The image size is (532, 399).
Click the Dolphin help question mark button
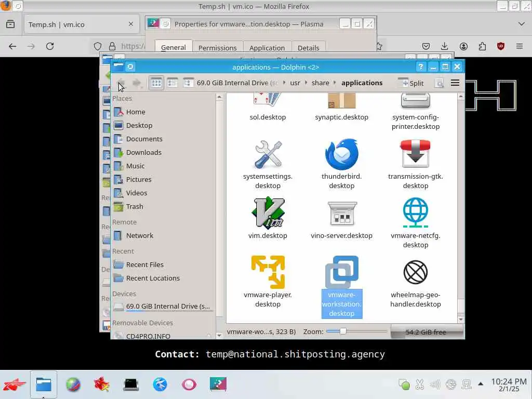(421, 67)
